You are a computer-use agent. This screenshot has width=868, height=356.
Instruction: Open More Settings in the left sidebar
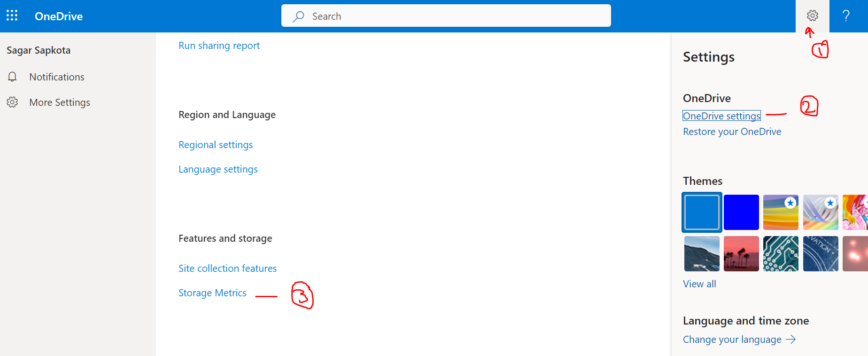60,102
